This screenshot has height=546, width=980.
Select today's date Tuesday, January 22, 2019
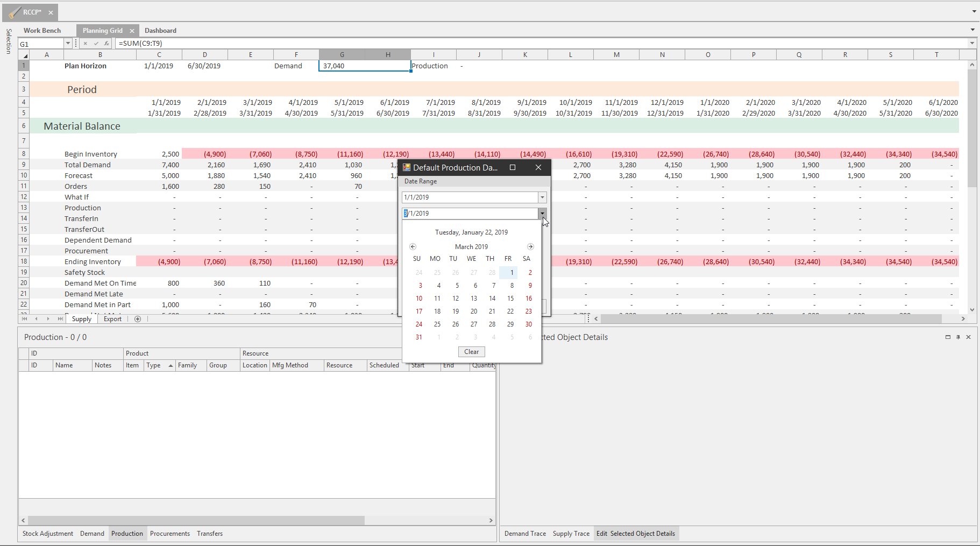click(x=471, y=232)
